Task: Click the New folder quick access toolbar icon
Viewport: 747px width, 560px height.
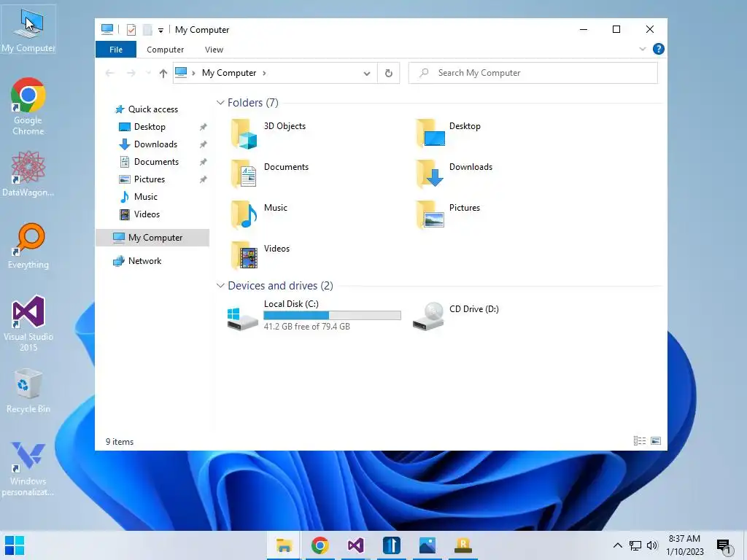Action: point(147,30)
